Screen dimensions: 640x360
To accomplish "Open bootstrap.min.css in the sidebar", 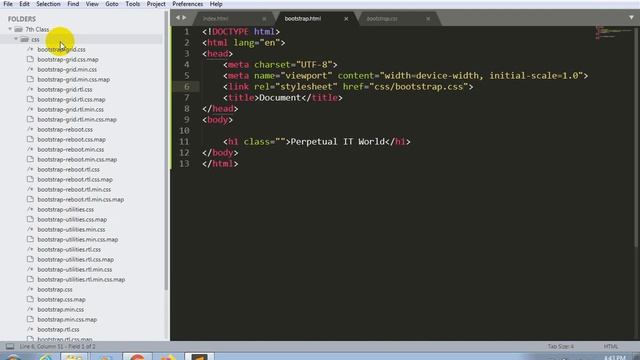I will 60,309.
